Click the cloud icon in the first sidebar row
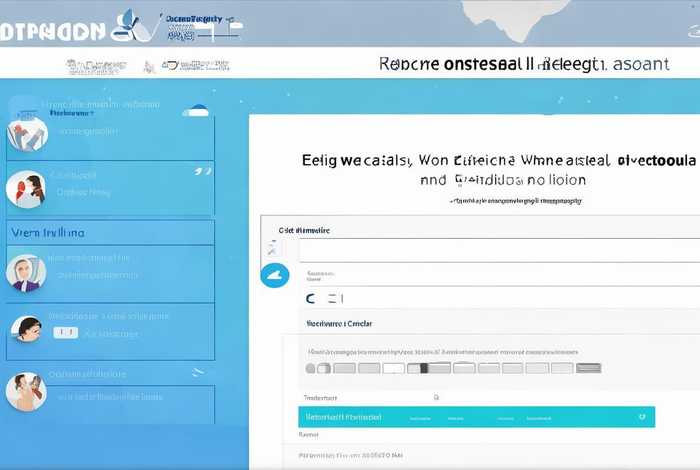The height and width of the screenshot is (470, 700). click(x=197, y=111)
